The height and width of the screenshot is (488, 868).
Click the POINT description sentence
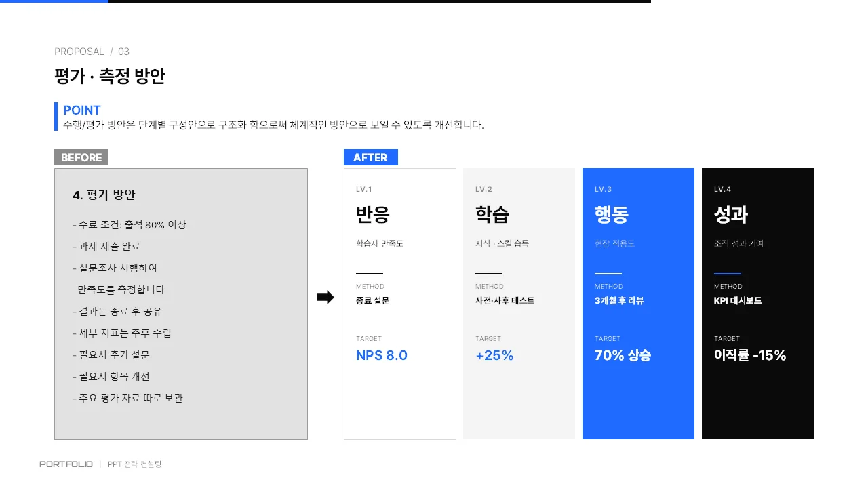273,125
